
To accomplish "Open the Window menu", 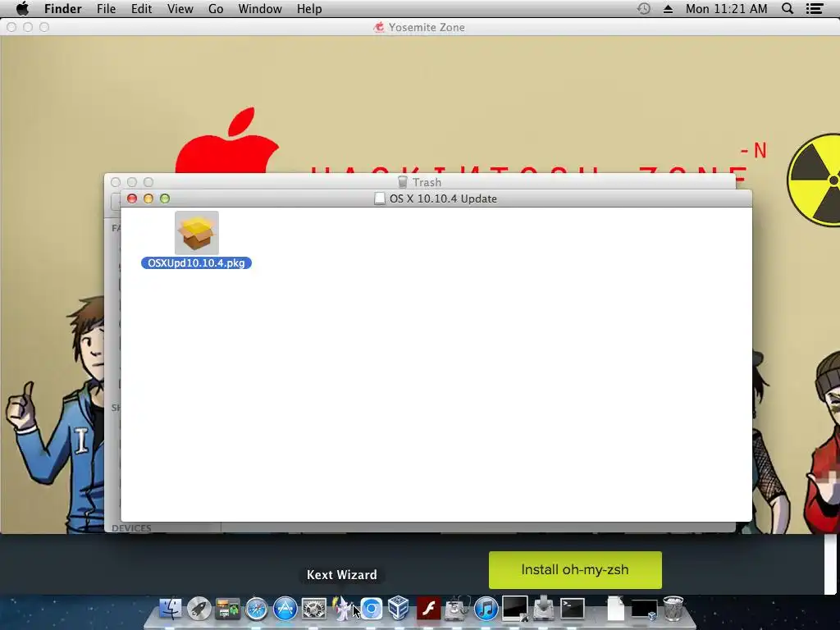I will [x=260, y=8].
